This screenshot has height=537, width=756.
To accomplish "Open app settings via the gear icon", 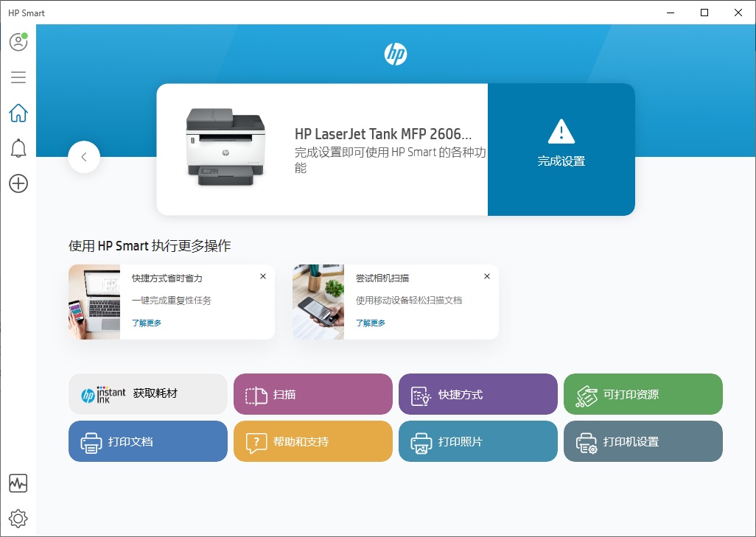I will pos(17,519).
